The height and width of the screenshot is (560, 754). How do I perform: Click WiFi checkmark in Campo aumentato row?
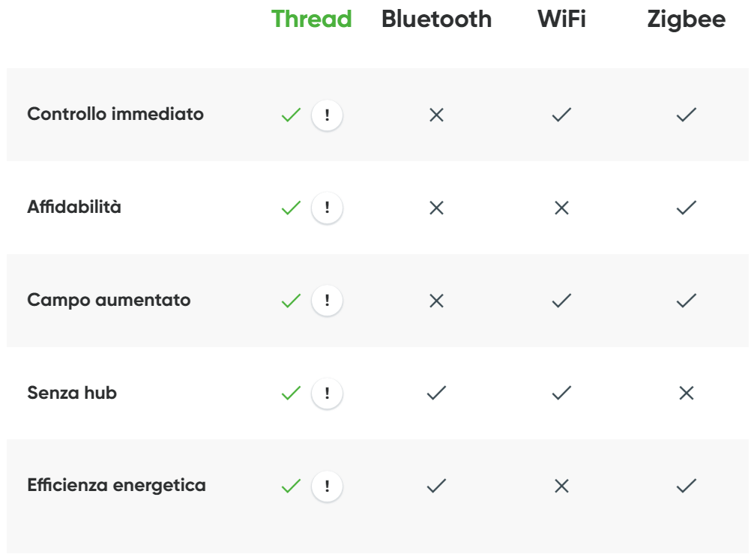(x=561, y=301)
